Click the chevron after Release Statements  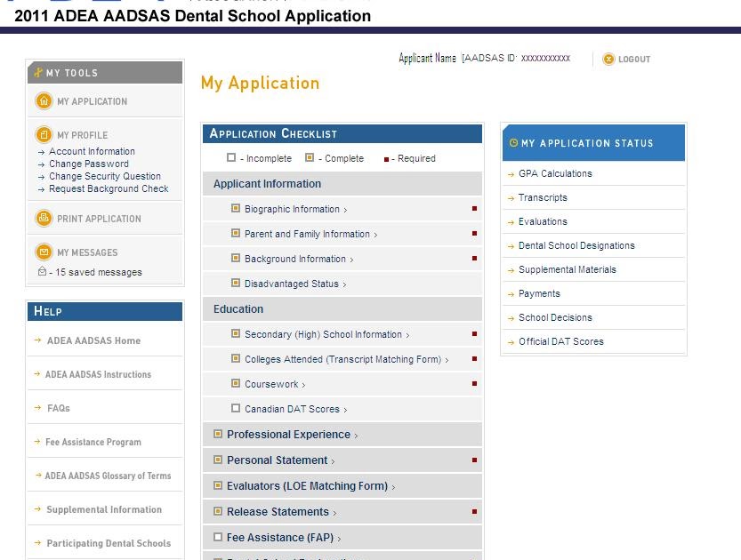click(x=334, y=513)
